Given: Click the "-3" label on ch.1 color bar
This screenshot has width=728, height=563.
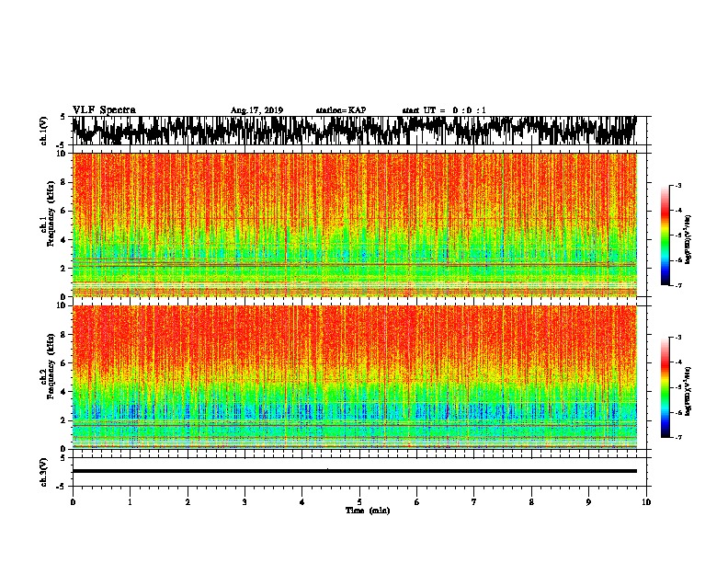Looking at the screenshot, I should pyautogui.click(x=678, y=186).
